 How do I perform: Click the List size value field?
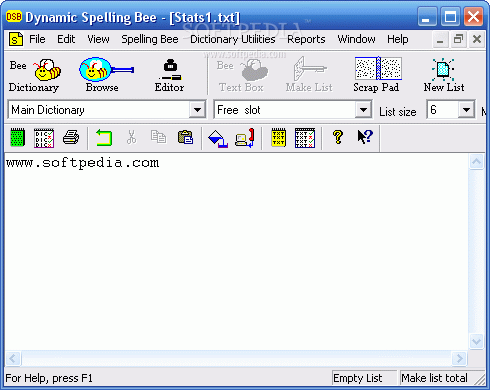442,110
